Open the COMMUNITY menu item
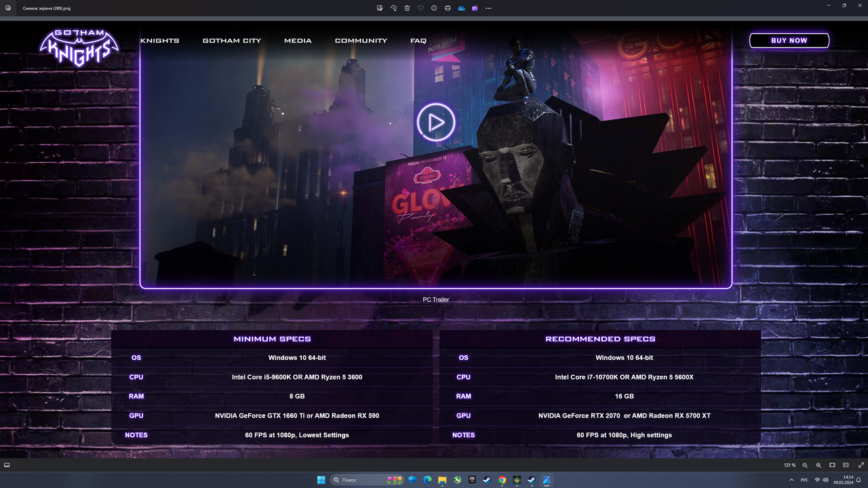The width and height of the screenshot is (868, 488). (361, 41)
